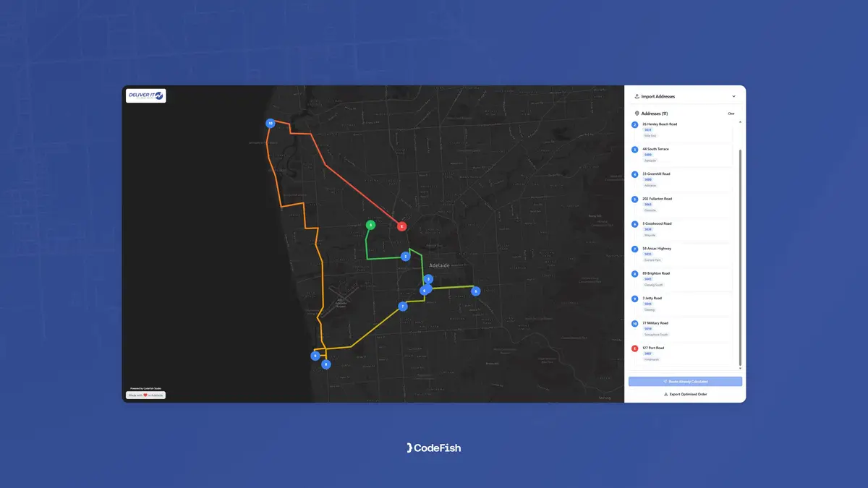Screen dimensions: 868x488
Task: Select the green start marker on map
Action: [x=370, y=225]
